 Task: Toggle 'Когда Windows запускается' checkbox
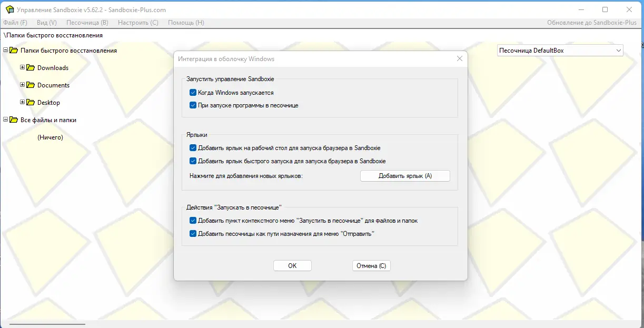(x=193, y=93)
